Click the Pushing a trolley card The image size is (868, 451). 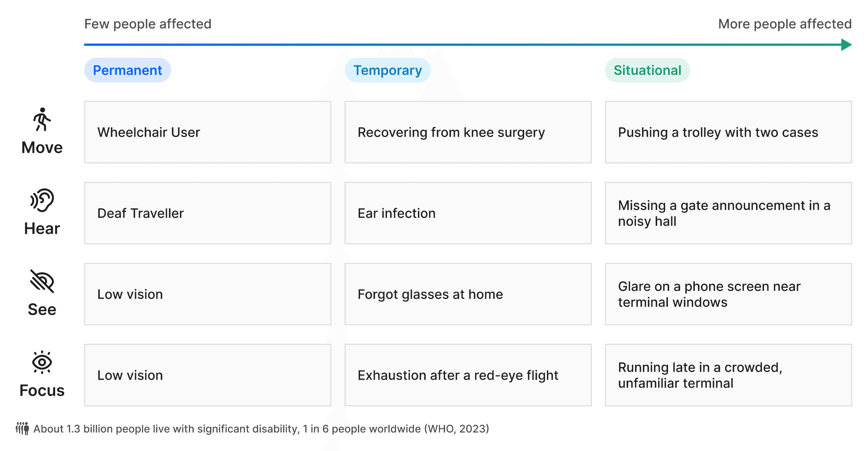point(728,132)
